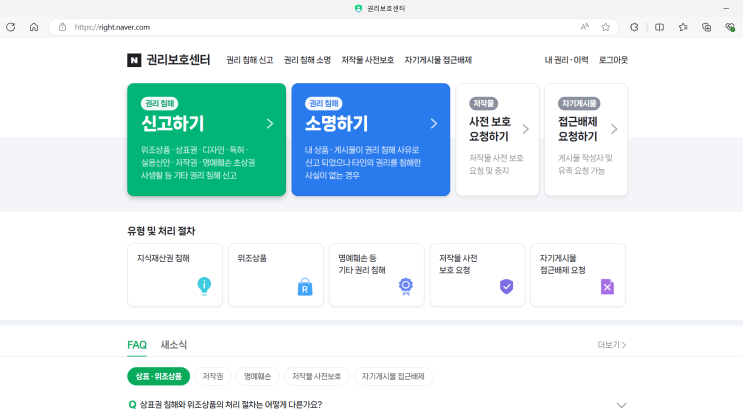Go to the browser home icon
Image resolution: width=743 pixels, height=416 pixels.
(34, 27)
